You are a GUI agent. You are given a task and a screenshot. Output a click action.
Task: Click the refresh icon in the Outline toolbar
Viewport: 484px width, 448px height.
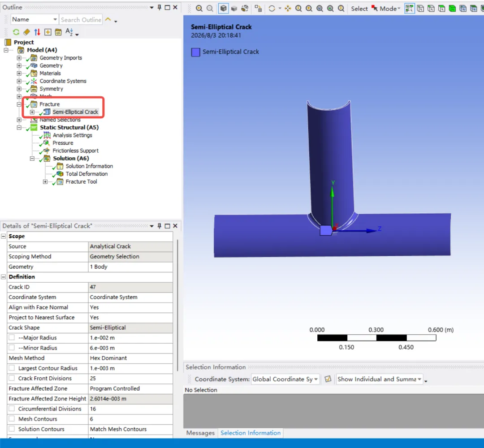[16, 32]
